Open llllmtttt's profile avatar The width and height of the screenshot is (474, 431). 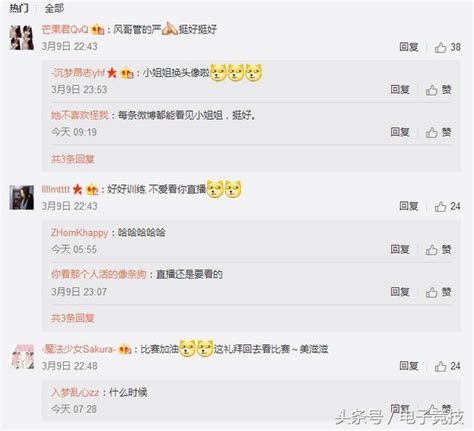coord(22,197)
